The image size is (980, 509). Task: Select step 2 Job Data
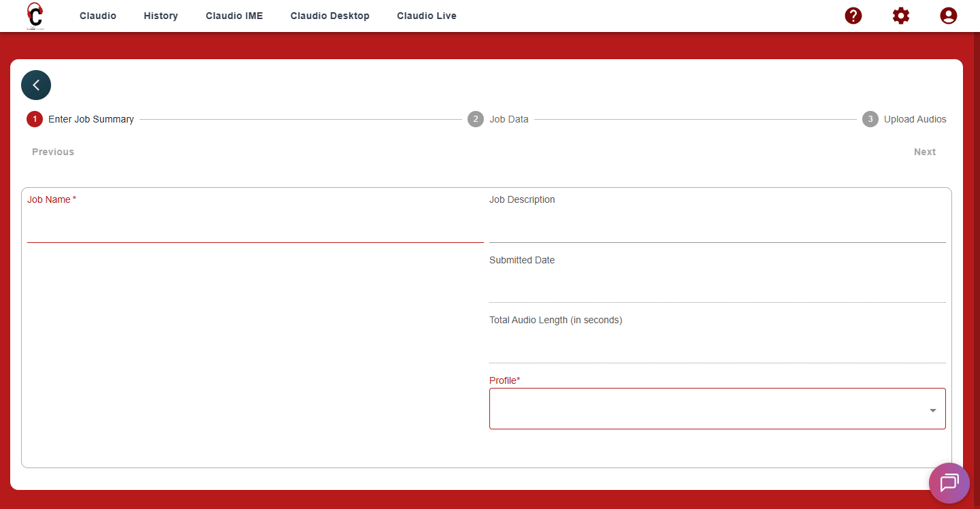[498, 119]
